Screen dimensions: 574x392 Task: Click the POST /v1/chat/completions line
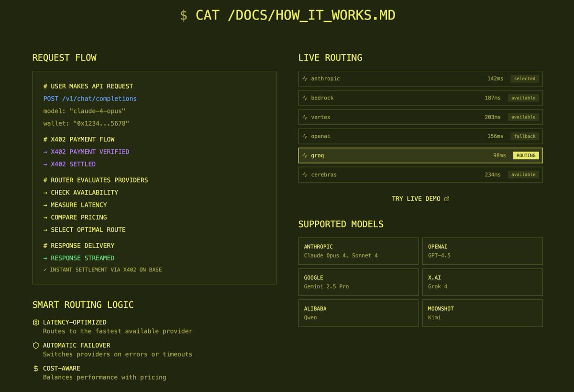pos(90,98)
